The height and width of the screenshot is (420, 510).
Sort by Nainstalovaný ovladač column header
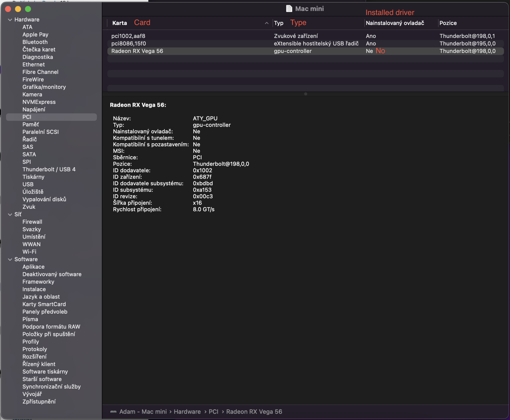coord(395,23)
